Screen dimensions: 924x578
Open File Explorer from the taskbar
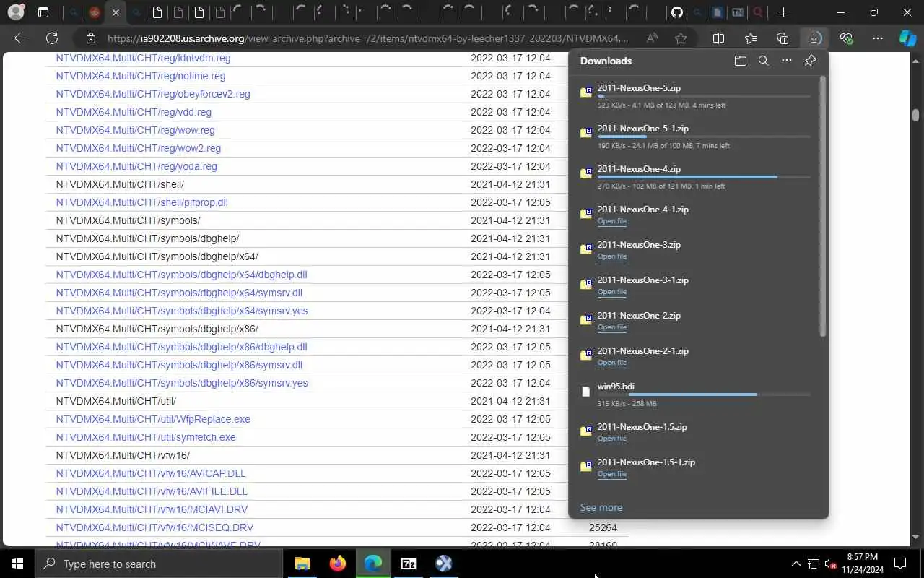click(x=302, y=564)
